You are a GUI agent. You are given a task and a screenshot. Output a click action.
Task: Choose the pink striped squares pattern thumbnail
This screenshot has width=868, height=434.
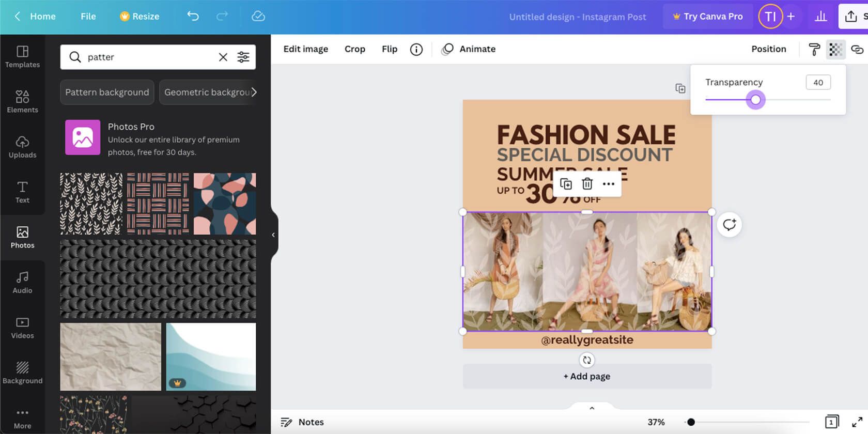(158, 204)
